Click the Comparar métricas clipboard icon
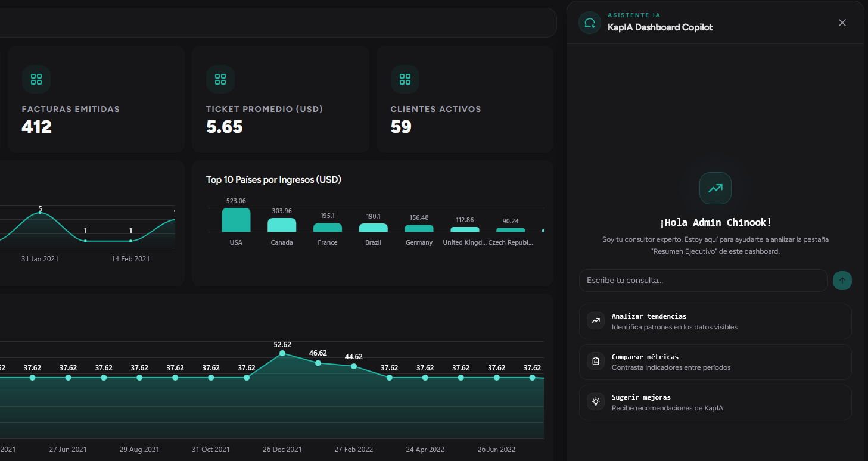 [595, 361]
